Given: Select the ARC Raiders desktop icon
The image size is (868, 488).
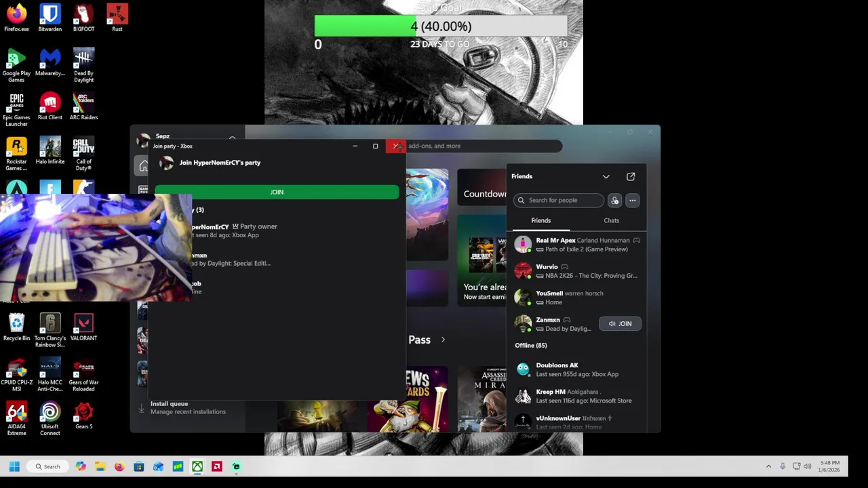Looking at the screenshot, I should coord(83,106).
